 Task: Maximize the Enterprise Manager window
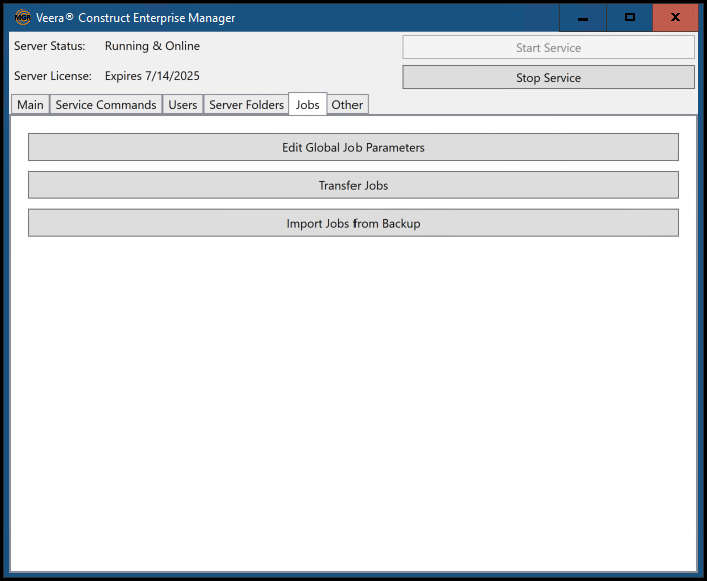629,18
